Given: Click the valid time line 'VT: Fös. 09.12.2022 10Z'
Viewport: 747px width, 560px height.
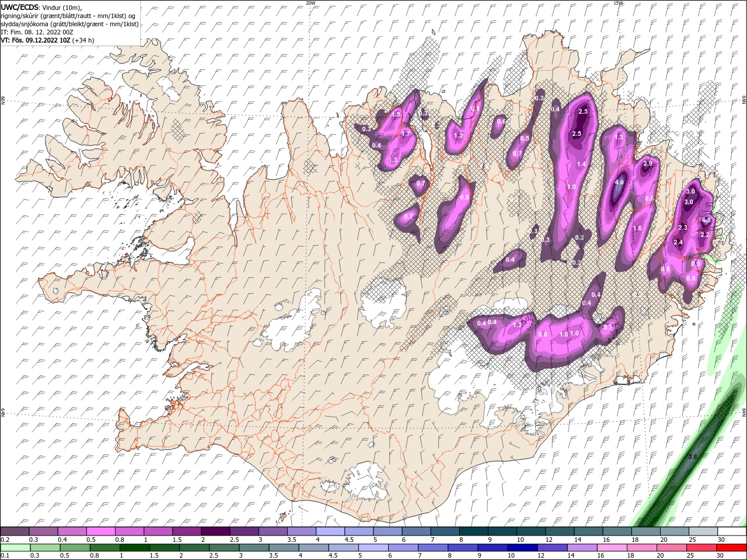Looking at the screenshot, I should pos(36,40).
